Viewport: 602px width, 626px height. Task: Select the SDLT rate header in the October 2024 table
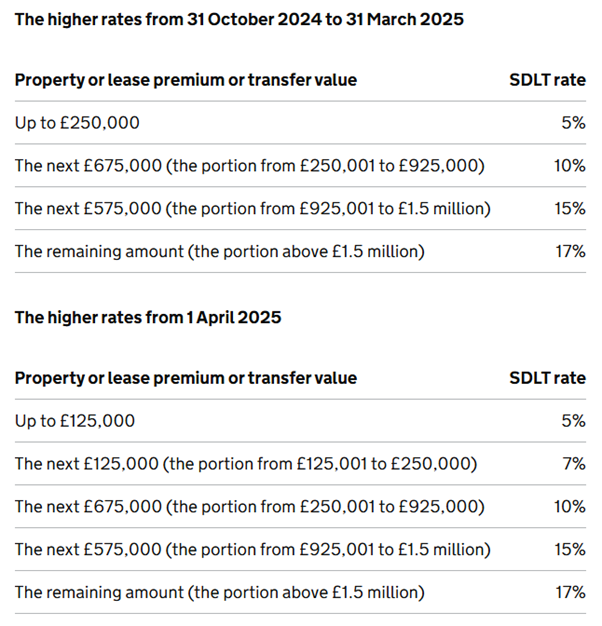547,80
